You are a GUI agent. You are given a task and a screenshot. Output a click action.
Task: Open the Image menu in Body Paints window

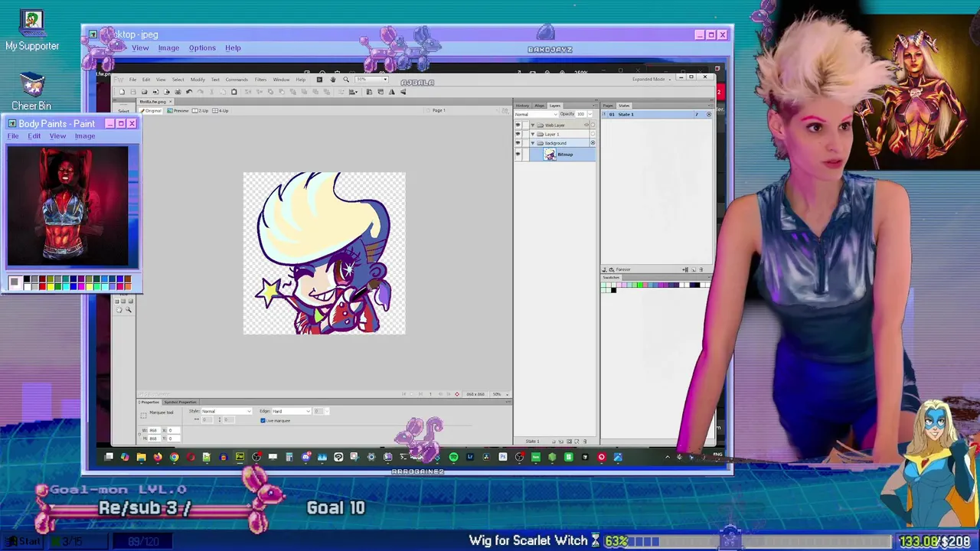(x=85, y=136)
